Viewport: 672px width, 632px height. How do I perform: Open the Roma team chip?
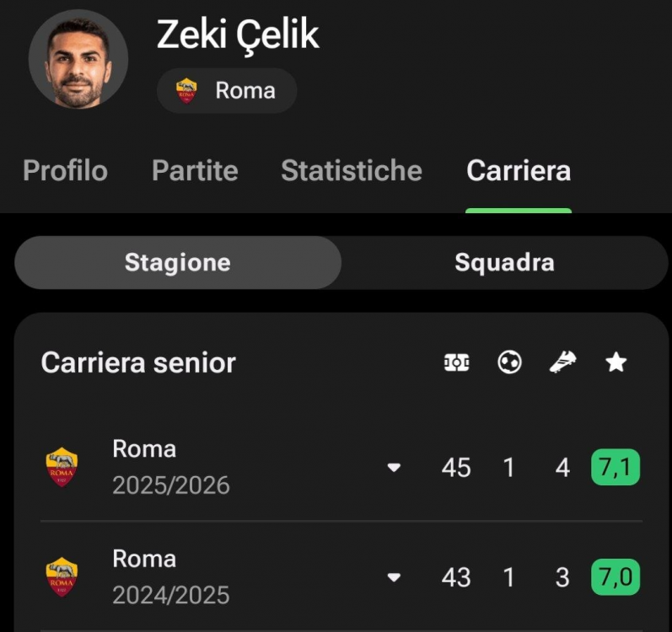pyautogui.click(x=227, y=90)
